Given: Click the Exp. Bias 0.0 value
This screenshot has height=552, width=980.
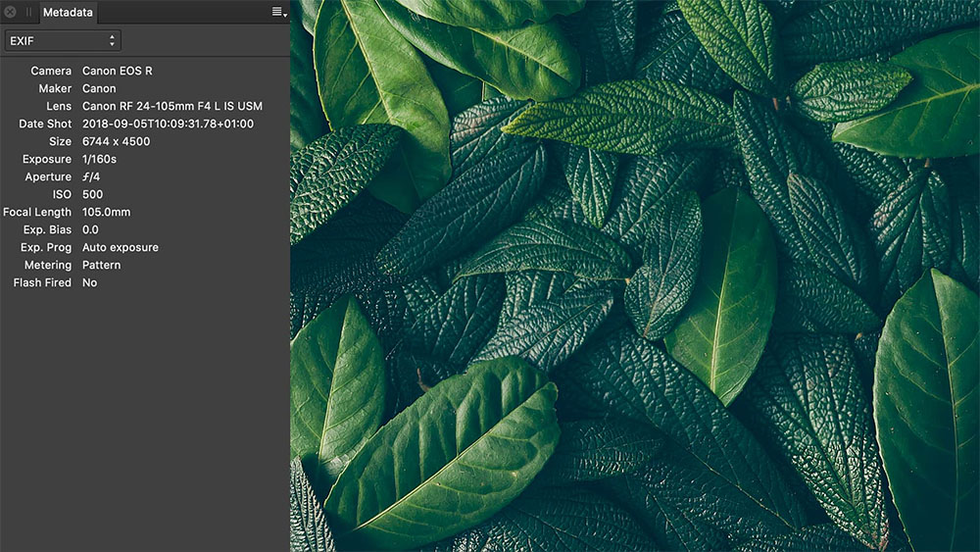Looking at the screenshot, I should tap(90, 229).
